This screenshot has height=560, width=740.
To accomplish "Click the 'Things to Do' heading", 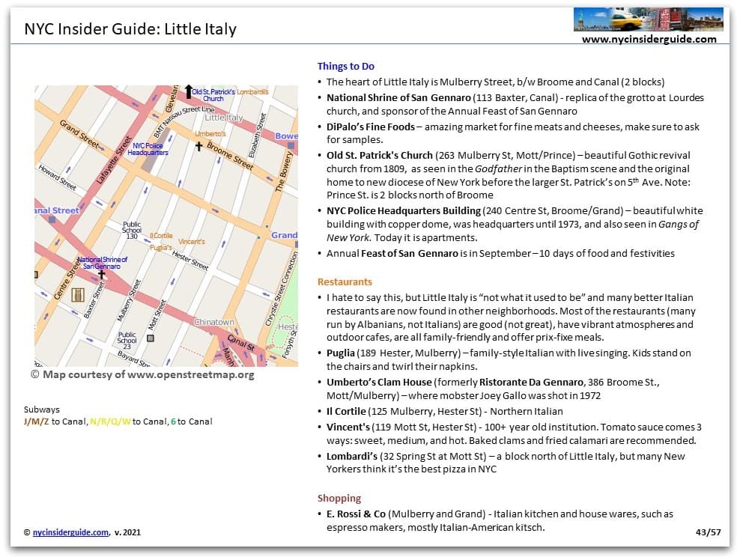I will [x=345, y=66].
